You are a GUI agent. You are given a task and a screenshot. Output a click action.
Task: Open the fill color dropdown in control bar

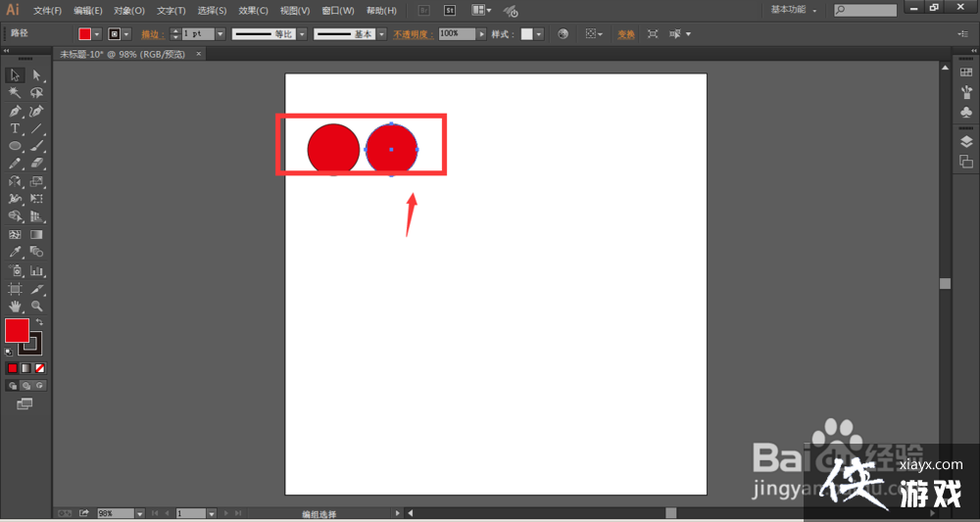(97, 34)
